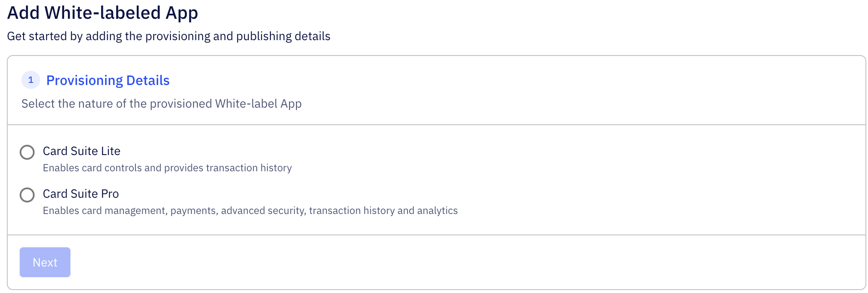Select the Card Suite Lite radio button
Screen dimensions: 868x293
(x=27, y=152)
